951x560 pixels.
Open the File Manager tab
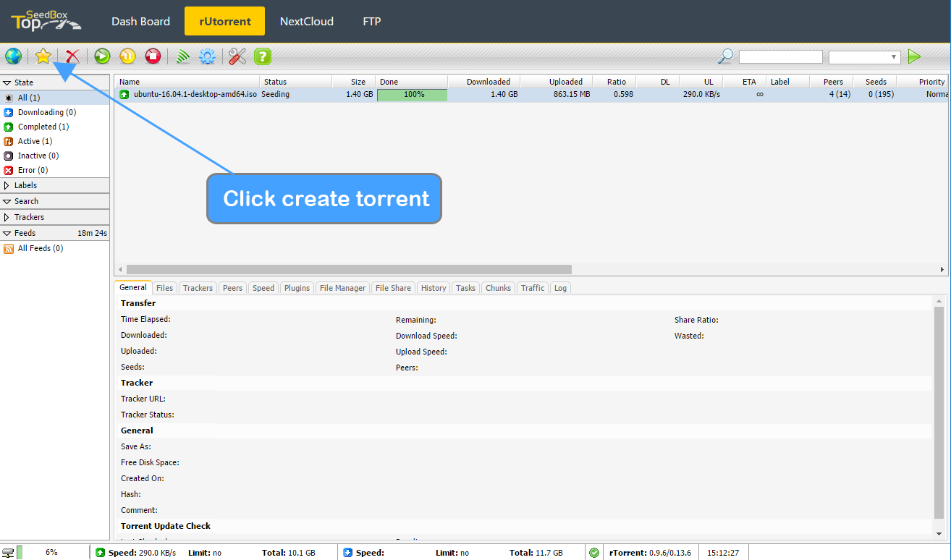pos(342,288)
